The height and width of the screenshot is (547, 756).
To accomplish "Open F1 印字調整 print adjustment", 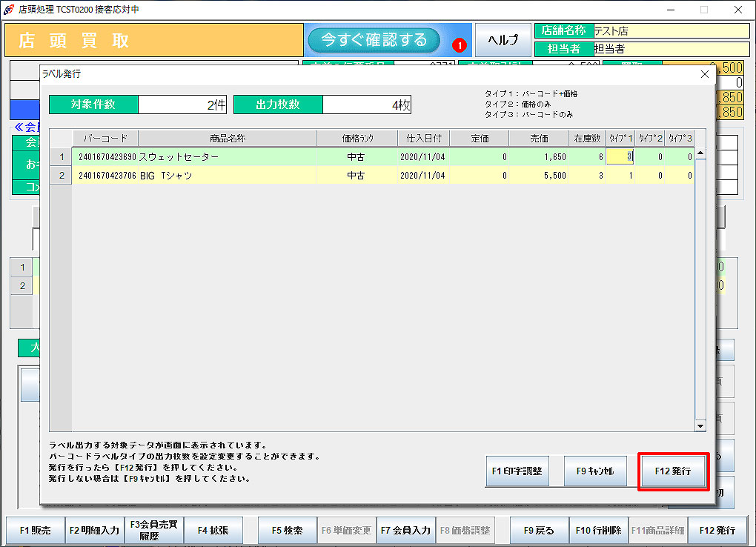I will 517,471.
